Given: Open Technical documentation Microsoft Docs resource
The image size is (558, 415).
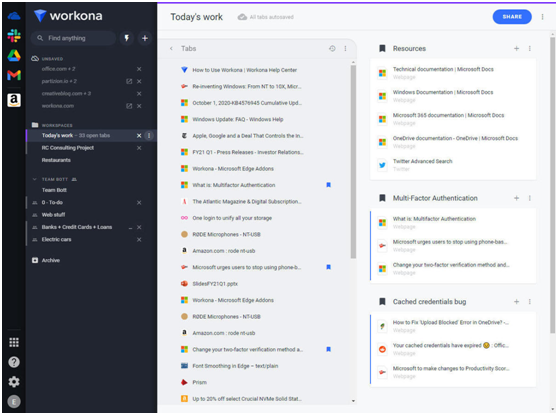Looking at the screenshot, I should click(x=443, y=69).
